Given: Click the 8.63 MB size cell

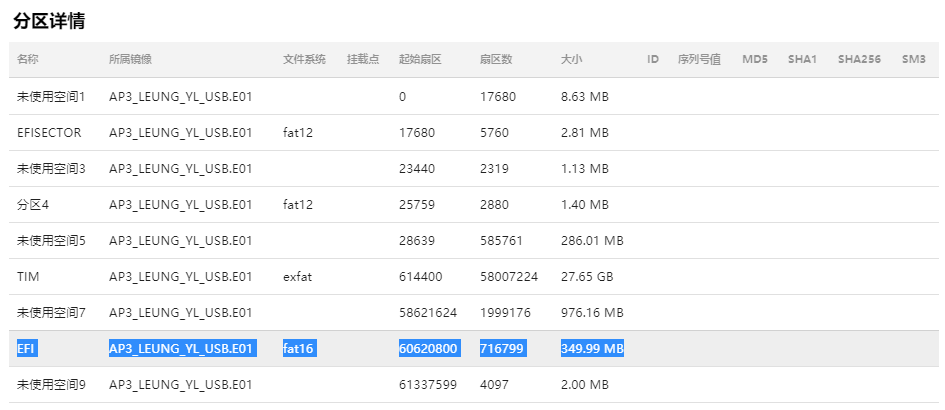Looking at the screenshot, I should click(585, 96).
